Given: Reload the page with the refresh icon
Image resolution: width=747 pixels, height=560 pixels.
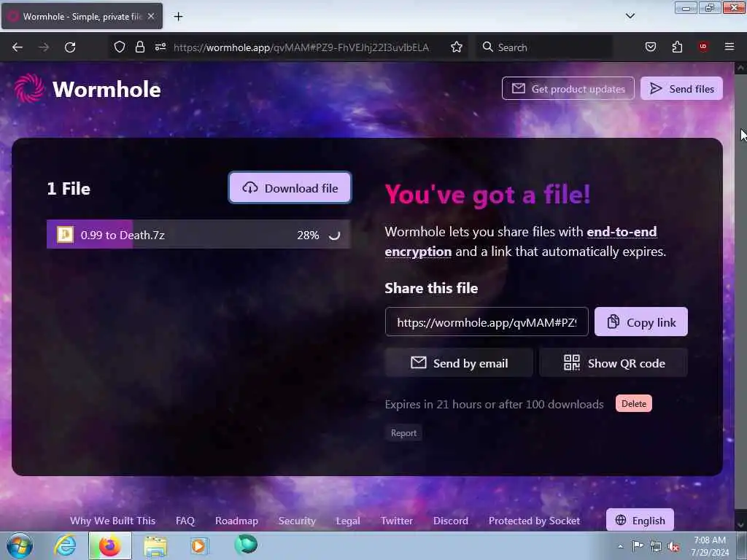Looking at the screenshot, I should 70,47.
